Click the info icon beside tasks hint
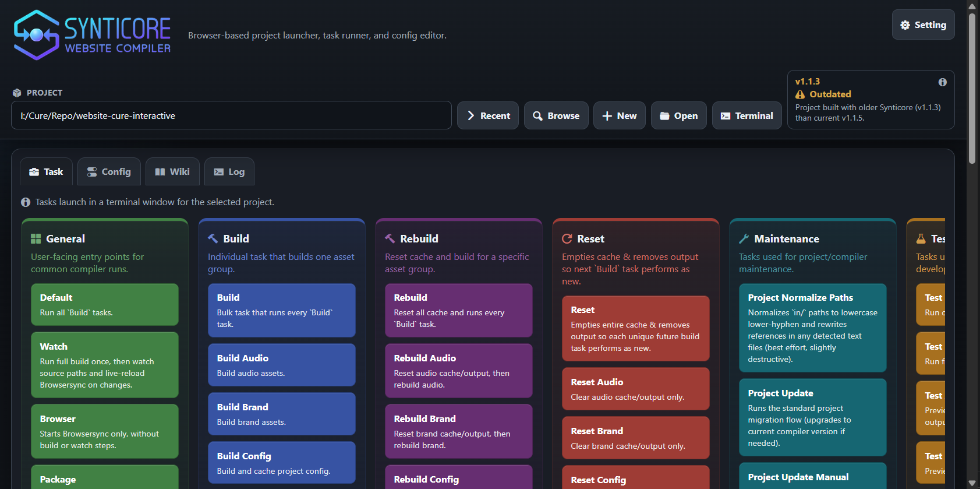 click(26, 202)
